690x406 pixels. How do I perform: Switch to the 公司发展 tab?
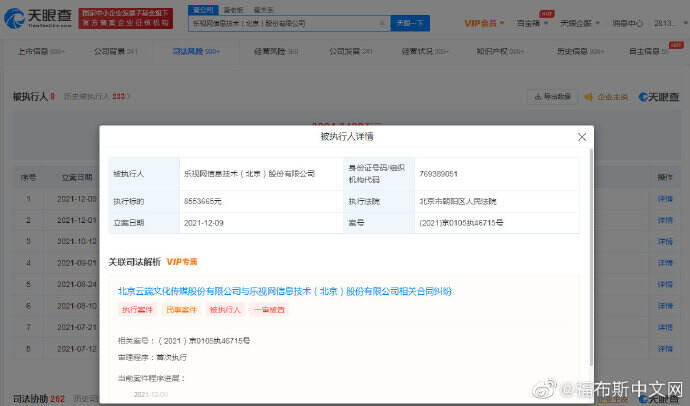351,51
